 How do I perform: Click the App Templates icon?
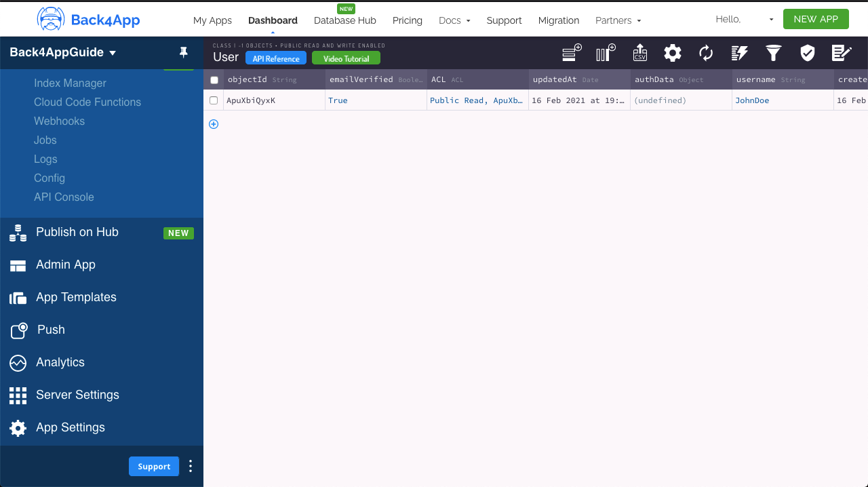[18, 298]
